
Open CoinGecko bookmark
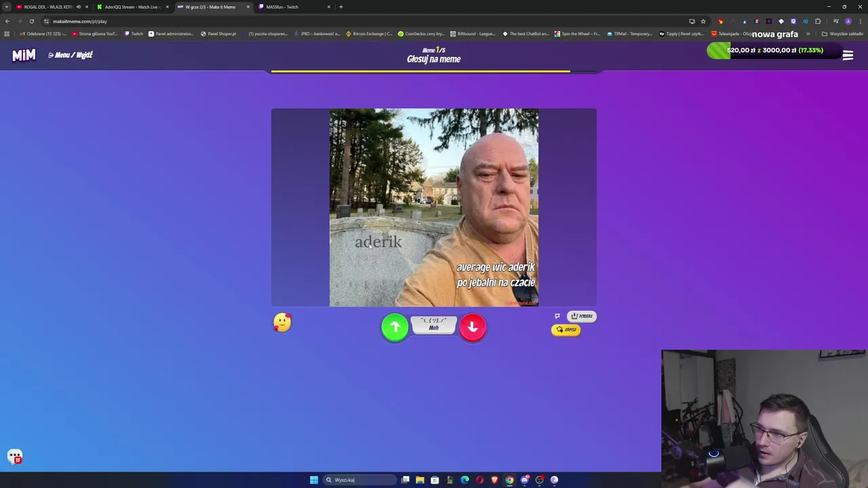coord(421,34)
